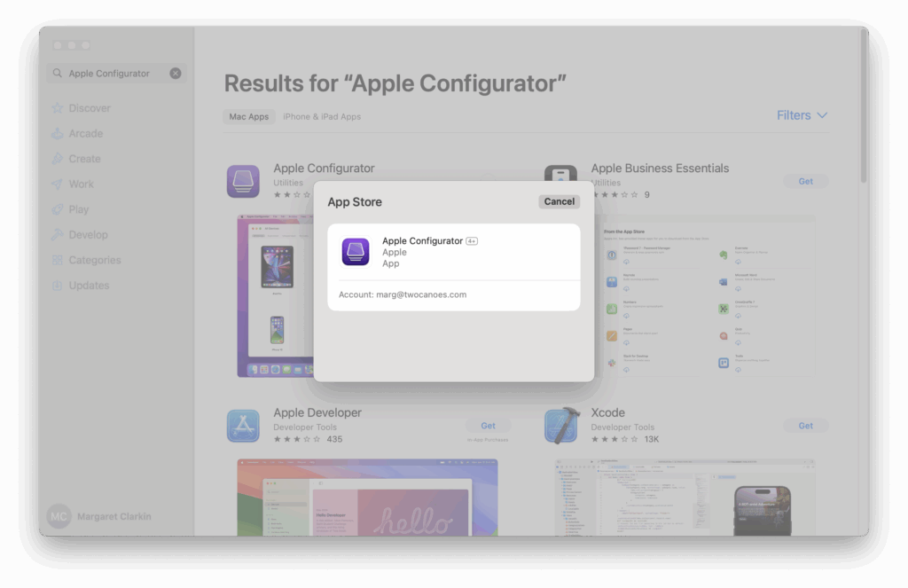Screen dimensions: 908x588
Task: Get Apple Developer app
Action: (x=489, y=426)
